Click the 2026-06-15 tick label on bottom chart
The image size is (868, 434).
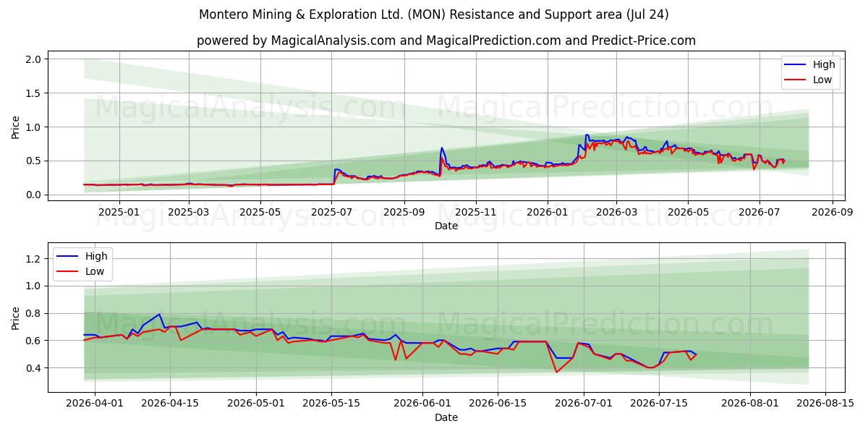tap(498, 404)
